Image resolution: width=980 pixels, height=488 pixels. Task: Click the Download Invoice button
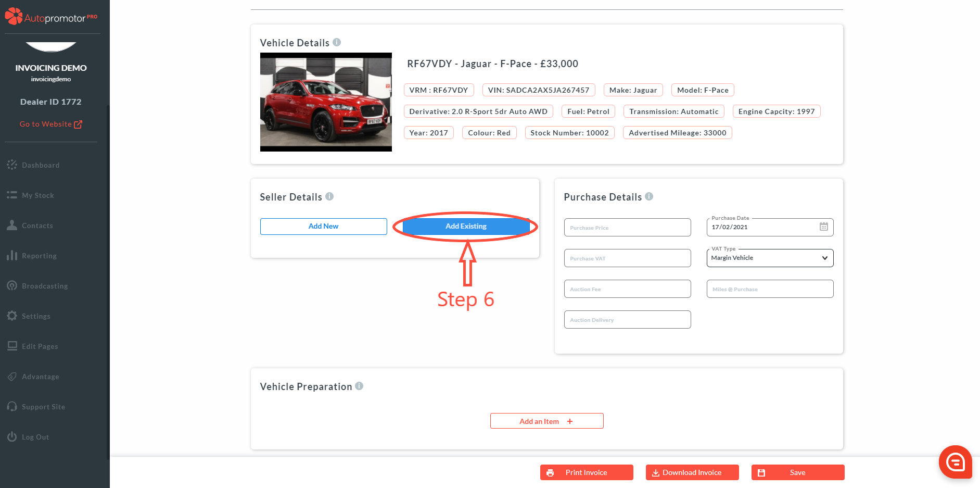pos(692,472)
